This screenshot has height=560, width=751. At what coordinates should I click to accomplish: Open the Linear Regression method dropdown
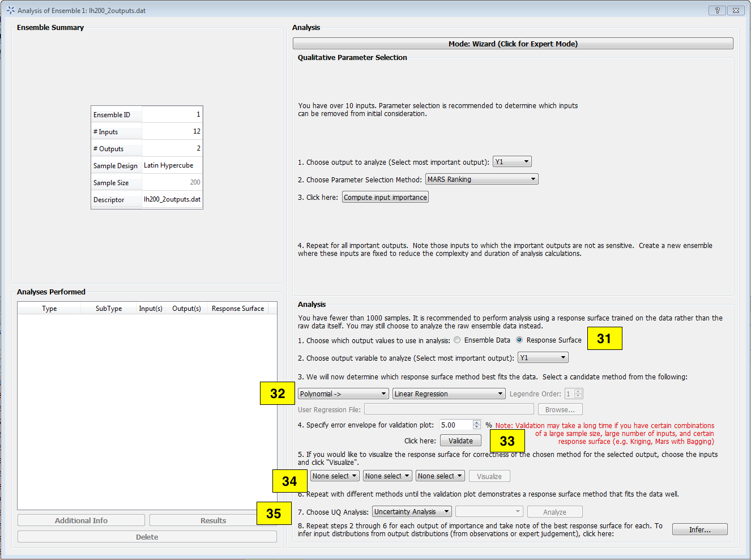[x=448, y=393]
